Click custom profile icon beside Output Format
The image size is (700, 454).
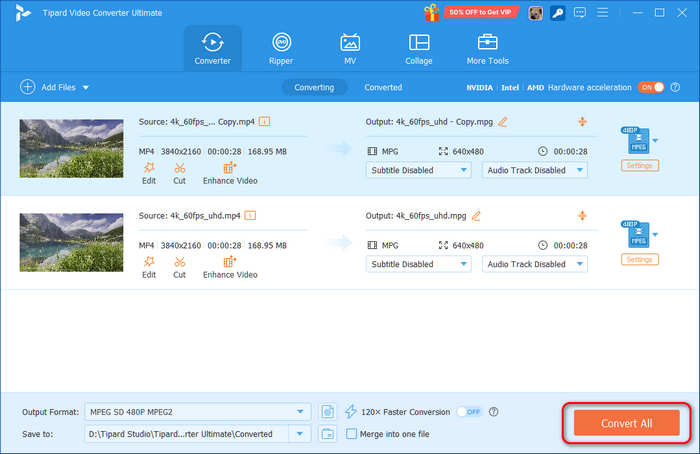tap(328, 412)
